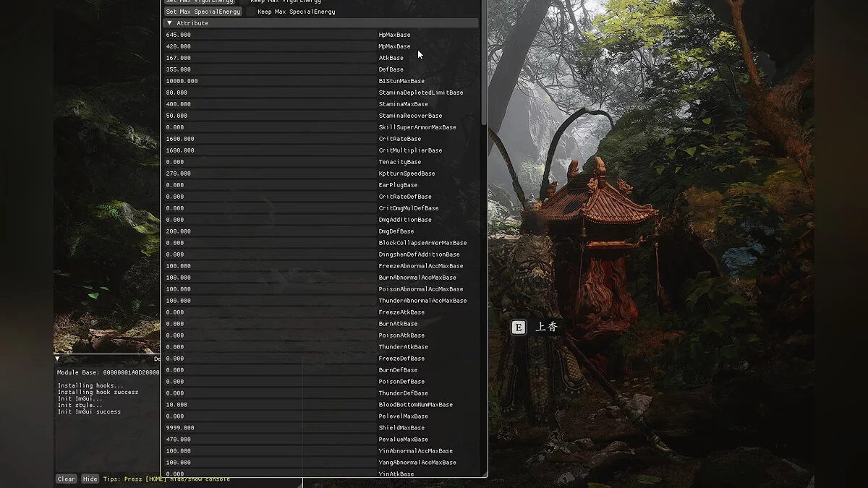Click the BurnDefBase value field
Viewport: 868px width, 488px height.
pos(269,370)
